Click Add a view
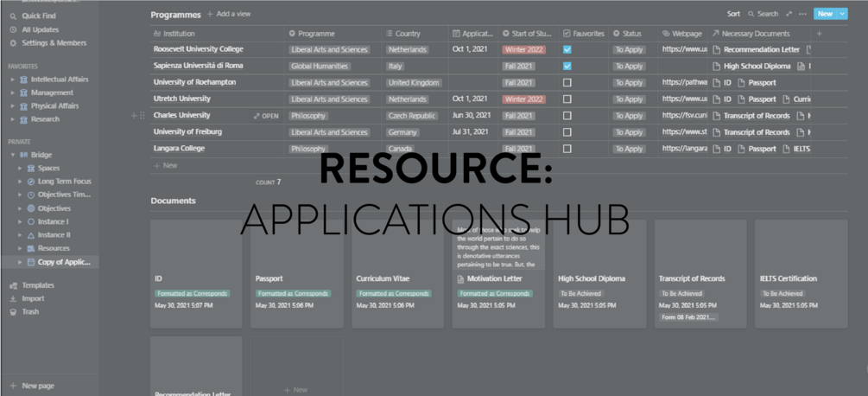868x396 pixels. (x=229, y=14)
